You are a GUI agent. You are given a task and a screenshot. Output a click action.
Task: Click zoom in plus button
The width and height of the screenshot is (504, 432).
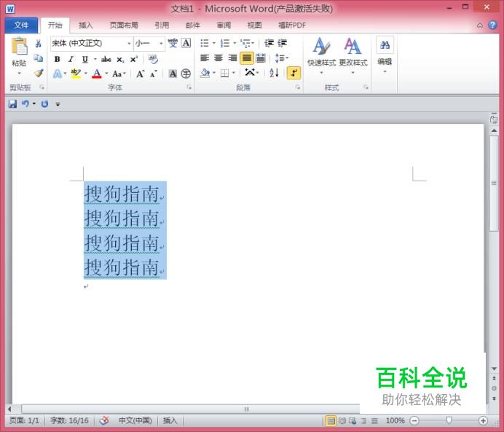[x=483, y=420]
